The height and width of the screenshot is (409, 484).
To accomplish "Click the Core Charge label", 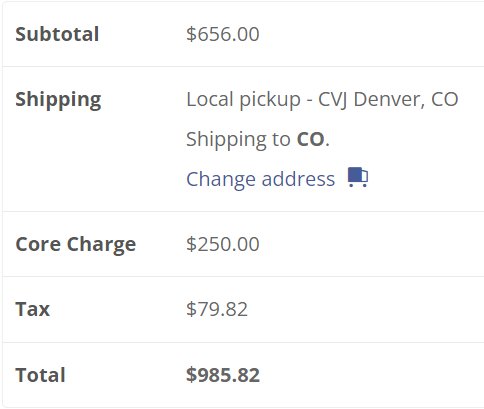I will point(76,245).
